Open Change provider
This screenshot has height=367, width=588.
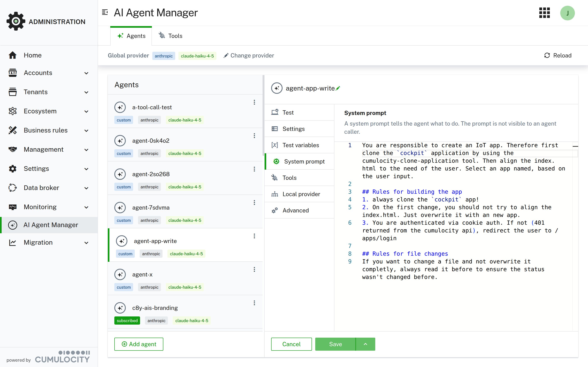(248, 55)
